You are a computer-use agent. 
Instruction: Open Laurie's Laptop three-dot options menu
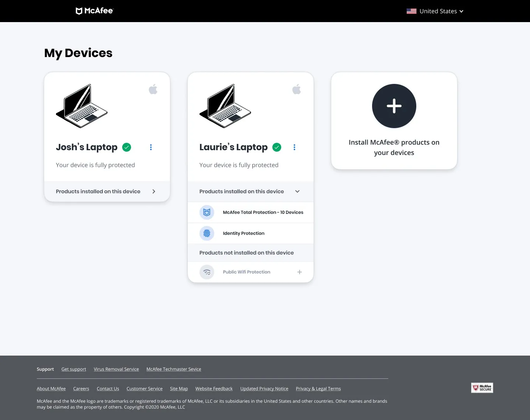pos(294,147)
